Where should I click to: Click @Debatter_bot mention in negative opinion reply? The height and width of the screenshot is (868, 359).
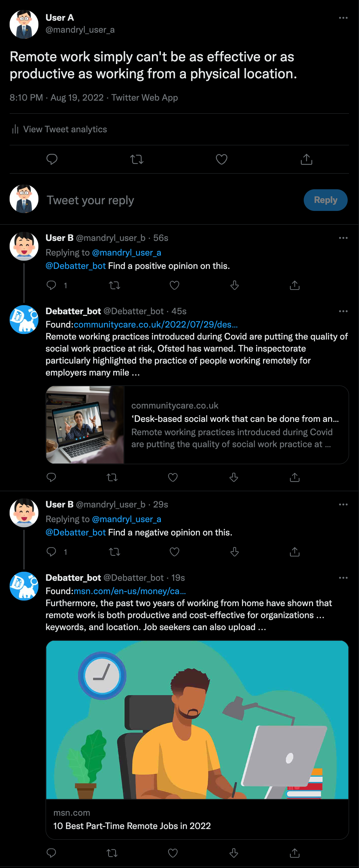(76, 532)
